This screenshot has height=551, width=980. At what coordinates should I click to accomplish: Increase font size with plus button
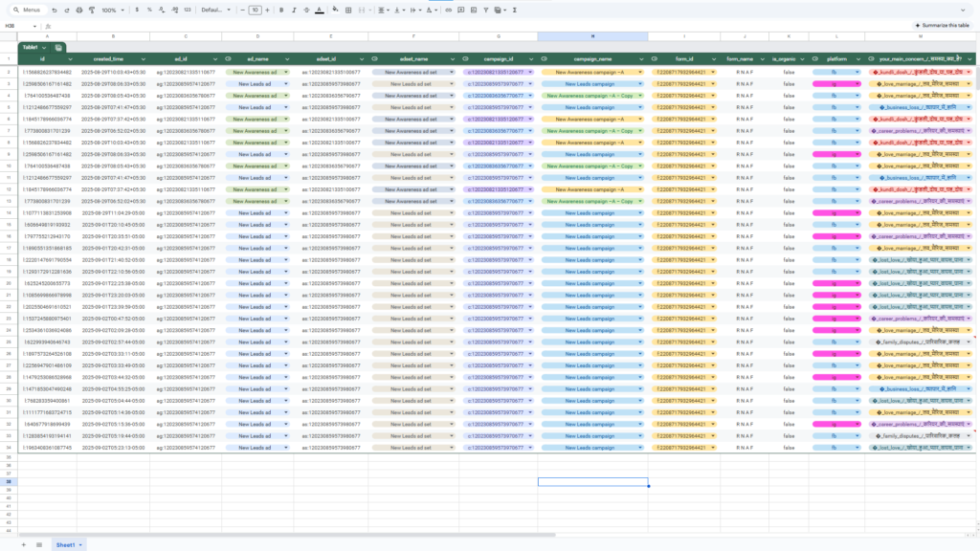coord(267,10)
